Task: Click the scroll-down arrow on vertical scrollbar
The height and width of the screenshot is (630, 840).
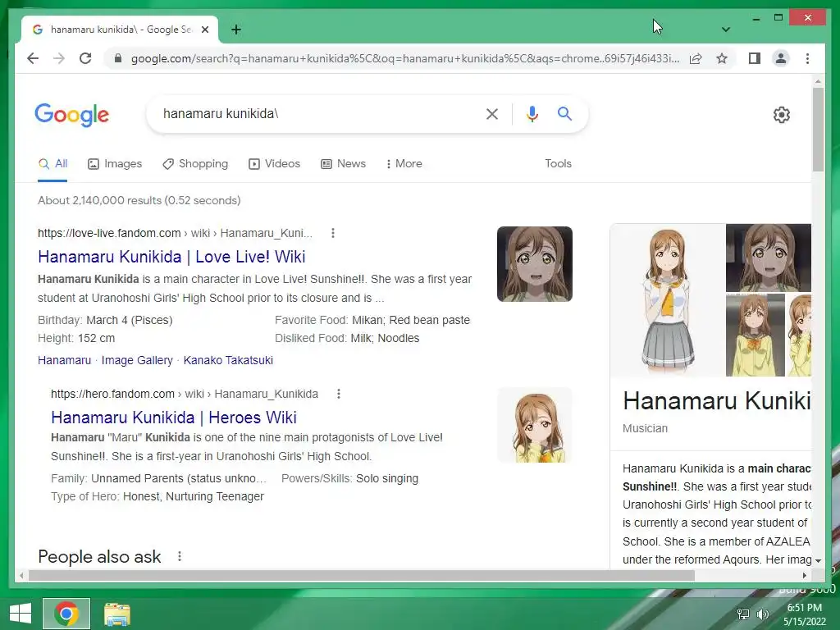Action: [x=818, y=561]
